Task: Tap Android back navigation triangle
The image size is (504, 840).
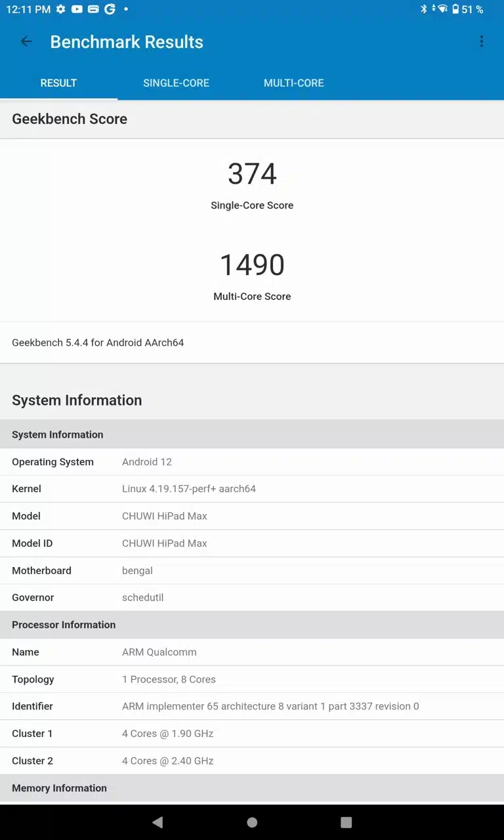Action: coord(157,822)
